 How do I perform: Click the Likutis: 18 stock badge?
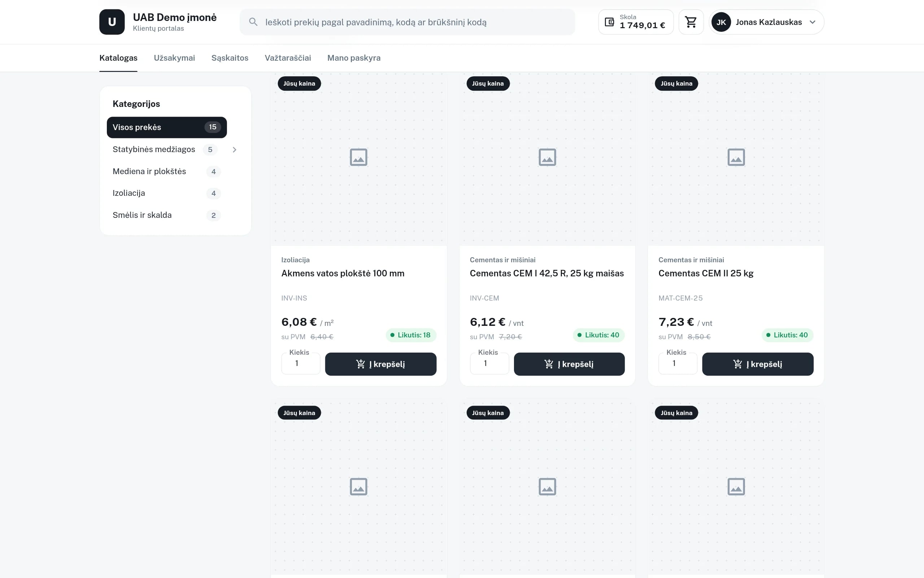click(x=411, y=335)
